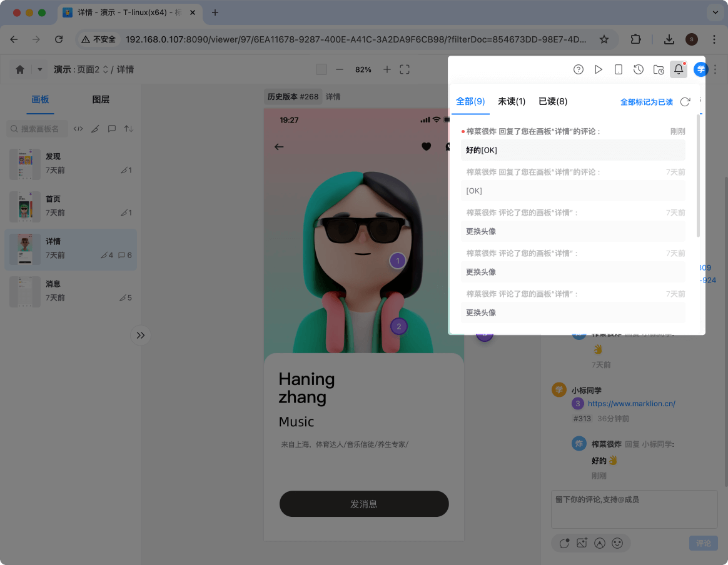Toggle the notifications bell panel

pos(679,69)
